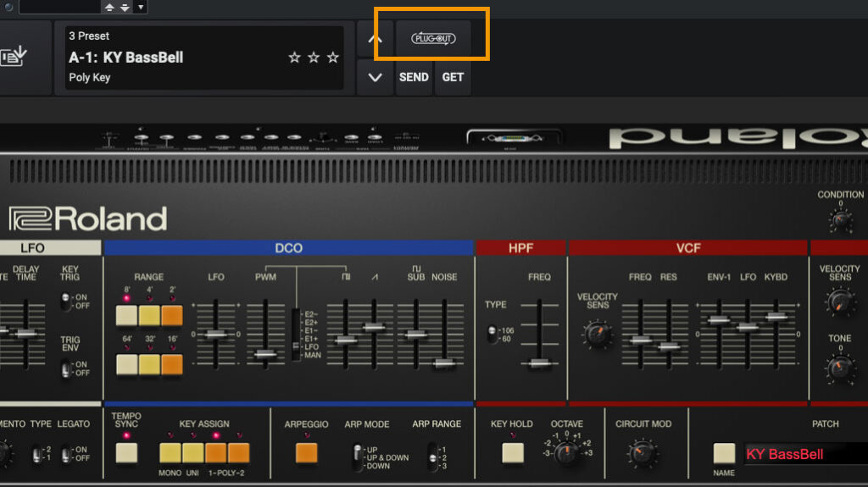Toggle the ARPEGGIO button
This screenshot has width=868, height=487.
click(306, 453)
